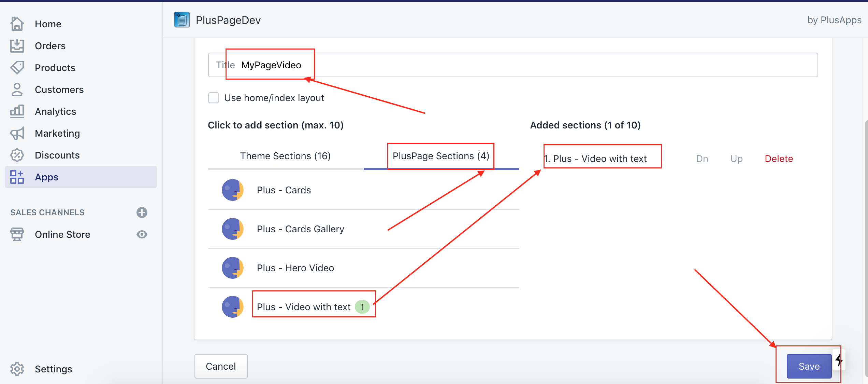The image size is (868, 384).
Task: Save the page
Action: click(x=809, y=366)
